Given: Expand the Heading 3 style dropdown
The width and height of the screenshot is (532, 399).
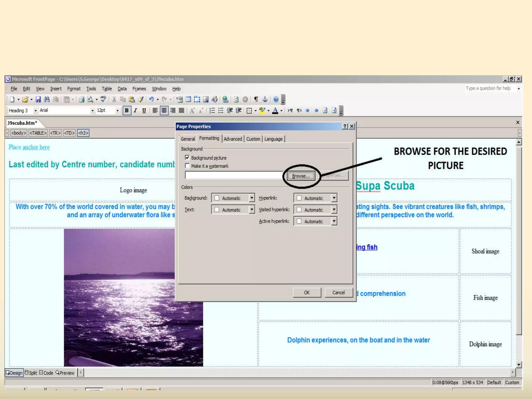Looking at the screenshot, I should [x=36, y=111].
